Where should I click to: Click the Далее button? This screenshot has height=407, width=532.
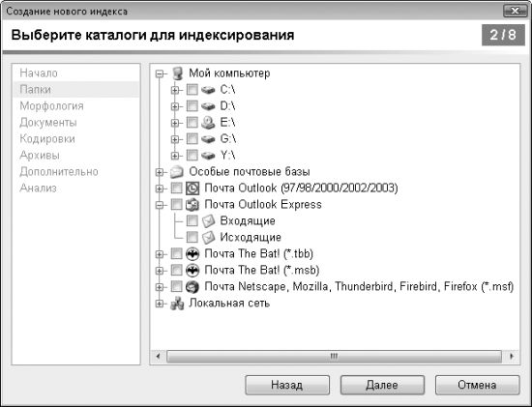tap(382, 385)
